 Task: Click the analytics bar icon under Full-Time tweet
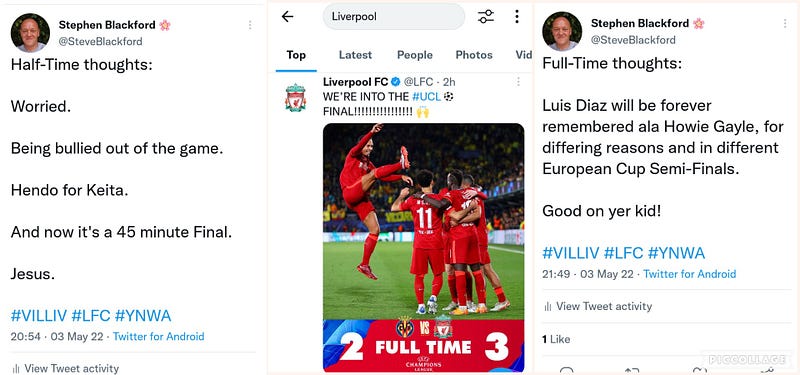point(547,307)
